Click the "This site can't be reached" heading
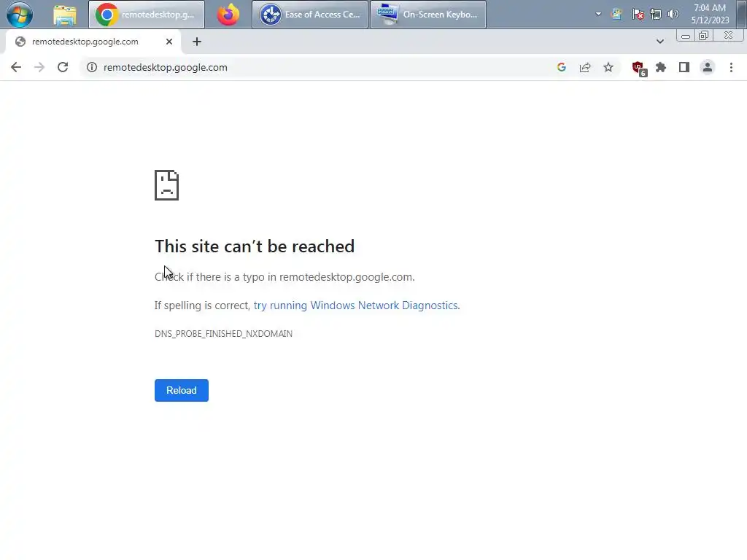This screenshot has height=560, width=747. click(255, 246)
